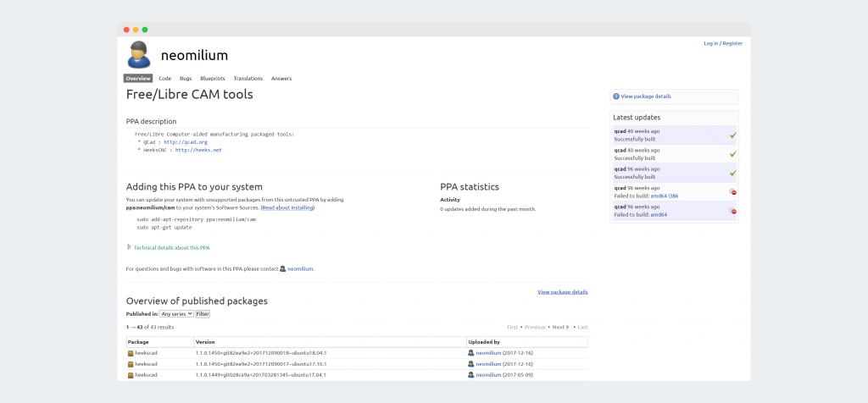
Task: Open the Code tab
Action: (165, 79)
